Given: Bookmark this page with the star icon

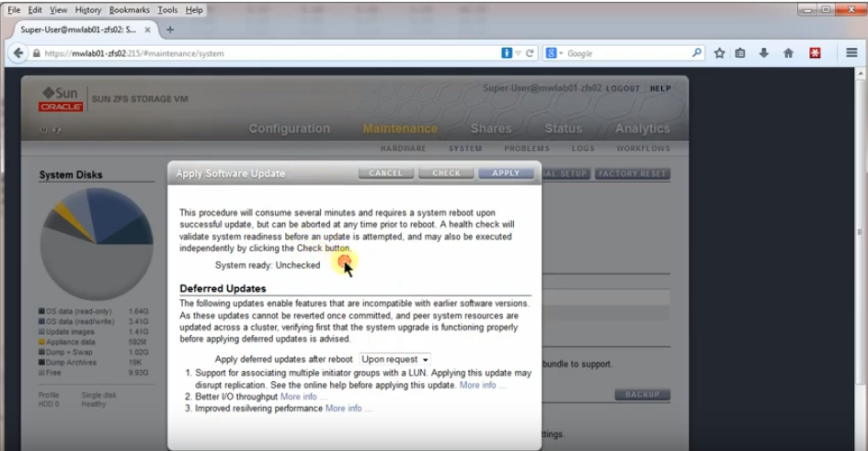Looking at the screenshot, I should pos(719,53).
